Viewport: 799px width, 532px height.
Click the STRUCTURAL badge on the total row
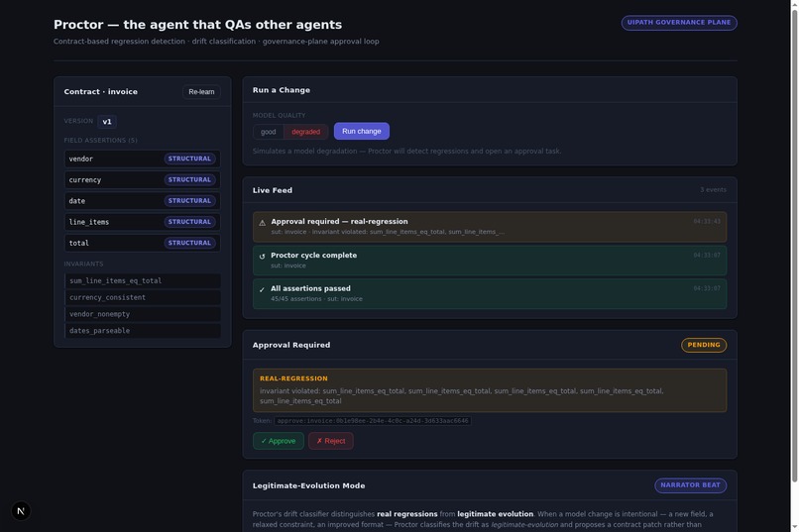(189, 243)
